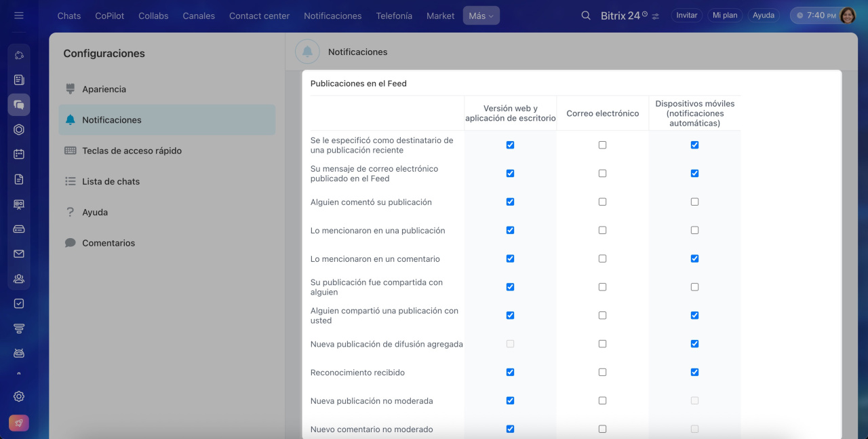Screen dimensions: 868x439
Task: Open the settings gear in left sidebar
Action: pos(19,396)
